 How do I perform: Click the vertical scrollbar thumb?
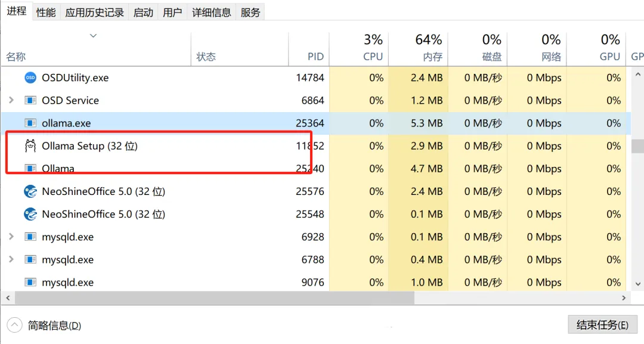638,146
